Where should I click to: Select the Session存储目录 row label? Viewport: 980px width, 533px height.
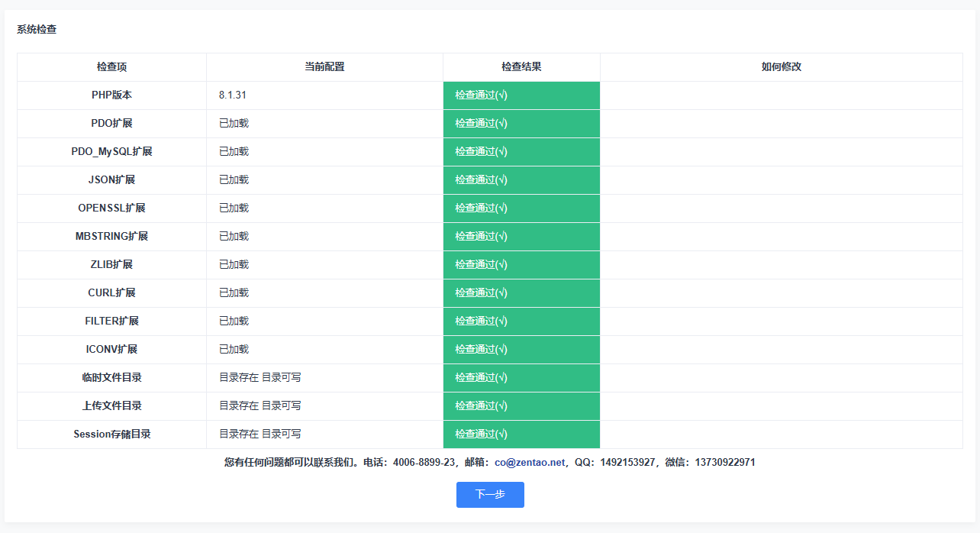(111, 434)
